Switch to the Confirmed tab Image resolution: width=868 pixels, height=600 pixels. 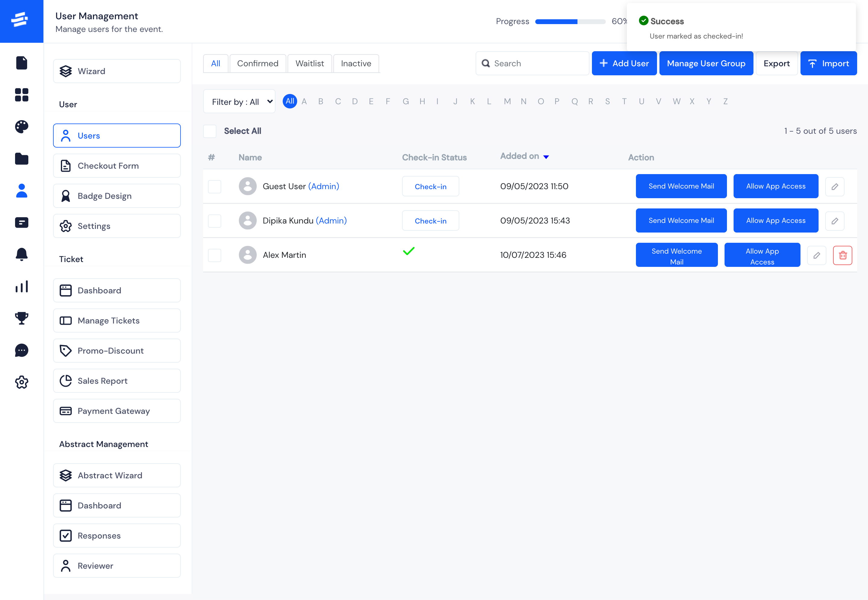tap(257, 63)
